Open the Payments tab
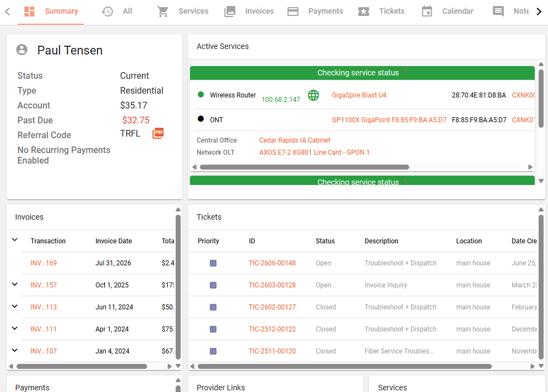Screen dimensions: 548x392 (315, 12)
